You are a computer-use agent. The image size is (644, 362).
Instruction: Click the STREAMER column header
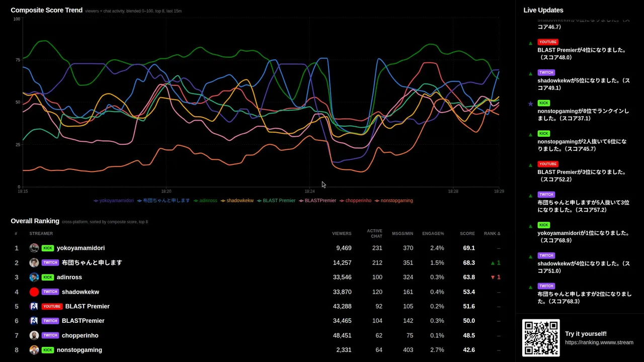(x=41, y=233)
